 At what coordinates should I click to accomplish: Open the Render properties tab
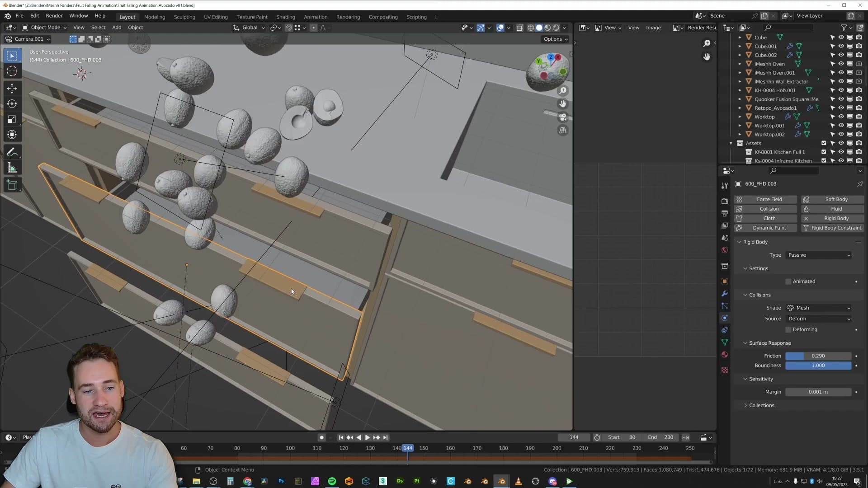pos(725,201)
